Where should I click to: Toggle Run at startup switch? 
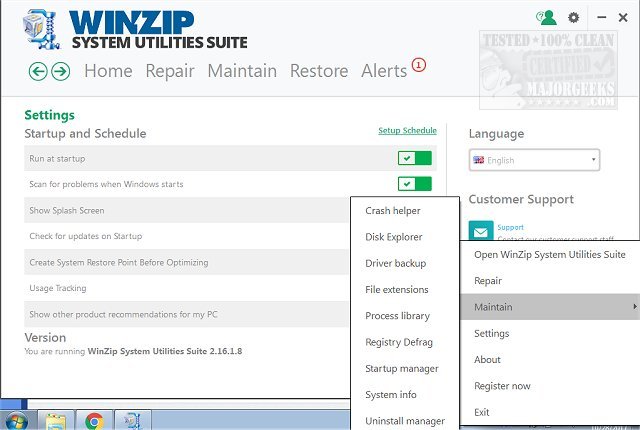tap(415, 158)
